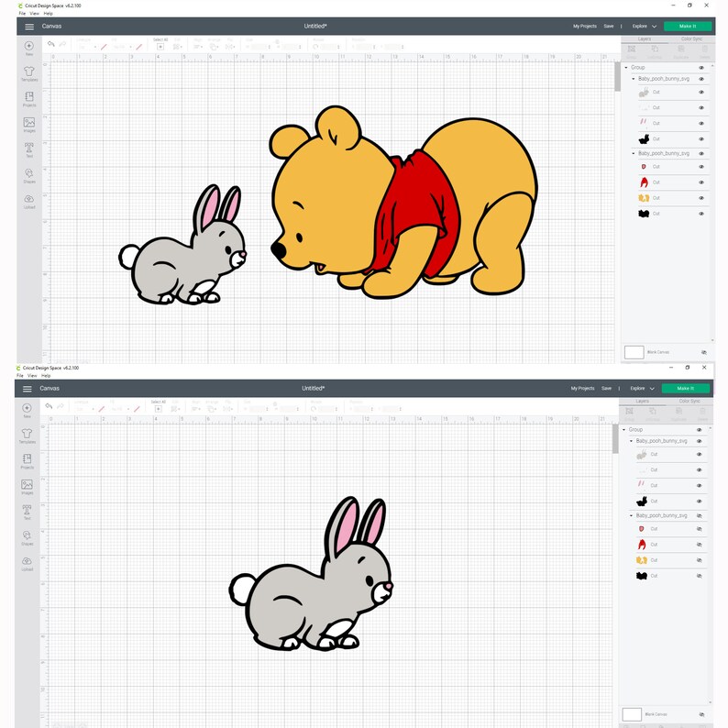Click Undo arrow in bottom window toolbar

[x=49, y=406]
